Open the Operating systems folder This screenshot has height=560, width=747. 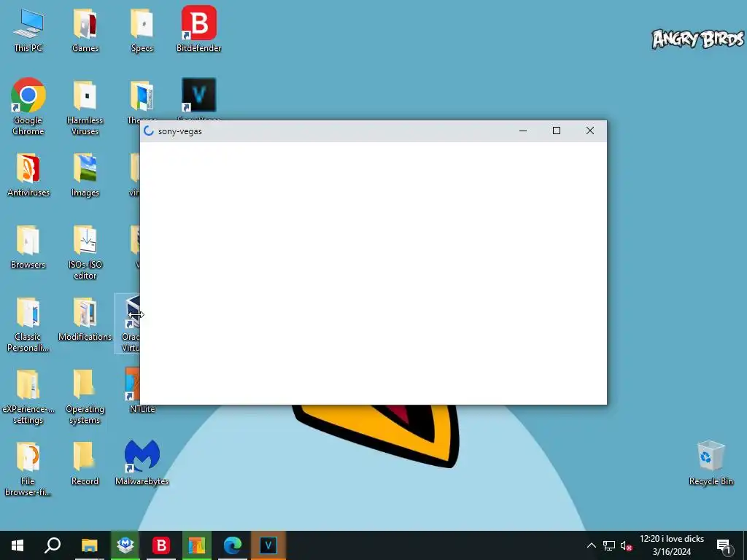pos(85,397)
